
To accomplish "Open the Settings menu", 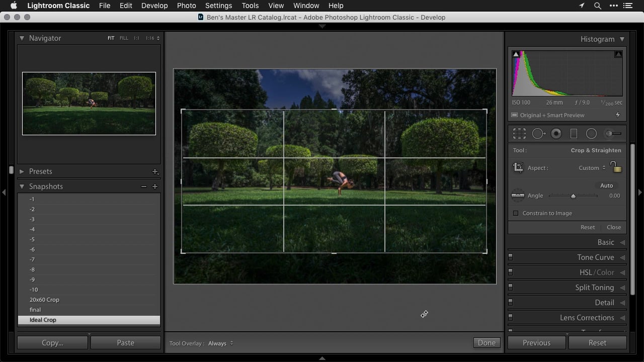I will (x=218, y=6).
